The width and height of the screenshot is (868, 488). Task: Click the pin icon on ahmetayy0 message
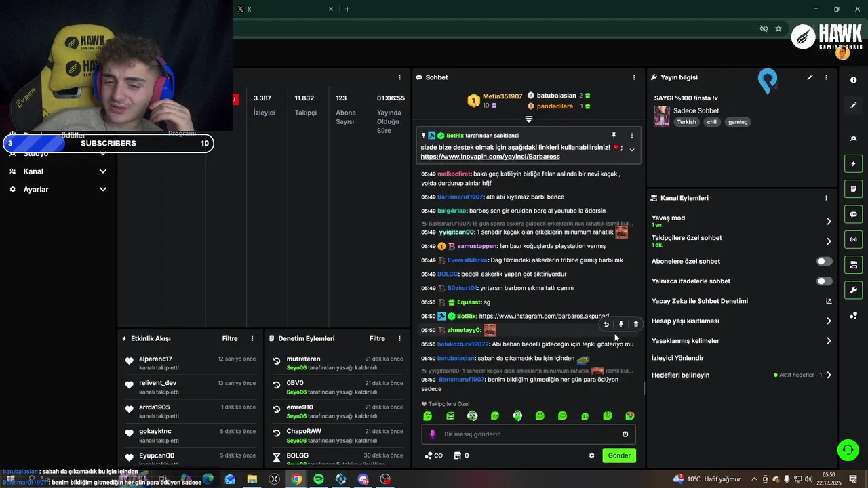pos(620,324)
